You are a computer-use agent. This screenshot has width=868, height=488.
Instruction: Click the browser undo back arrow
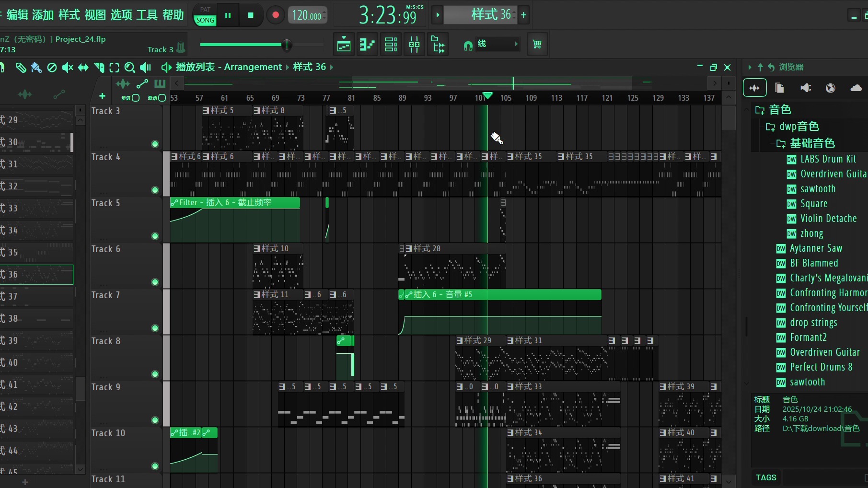click(771, 68)
